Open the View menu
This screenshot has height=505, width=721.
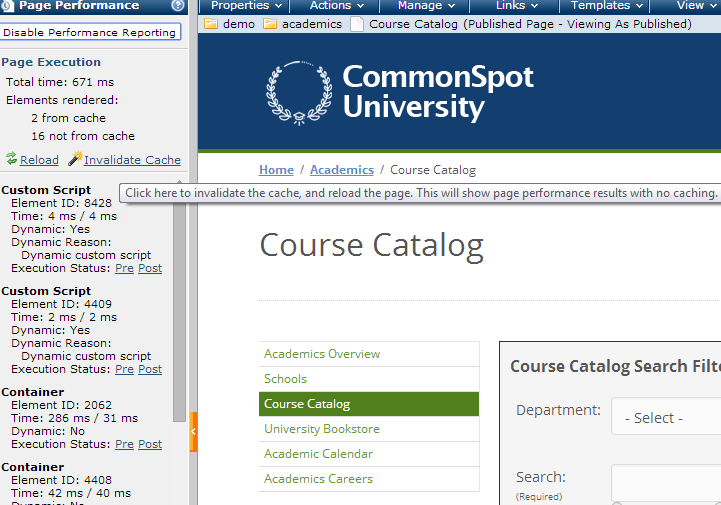pyautogui.click(x=696, y=6)
